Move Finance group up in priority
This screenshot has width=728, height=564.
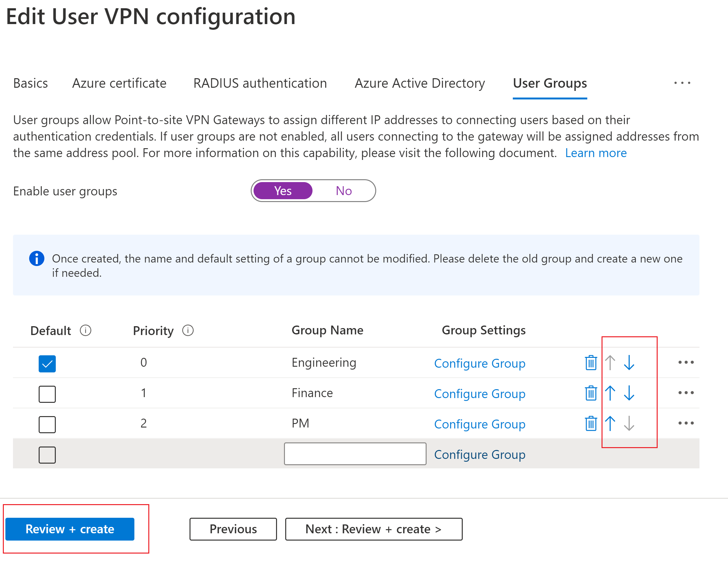point(610,393)
